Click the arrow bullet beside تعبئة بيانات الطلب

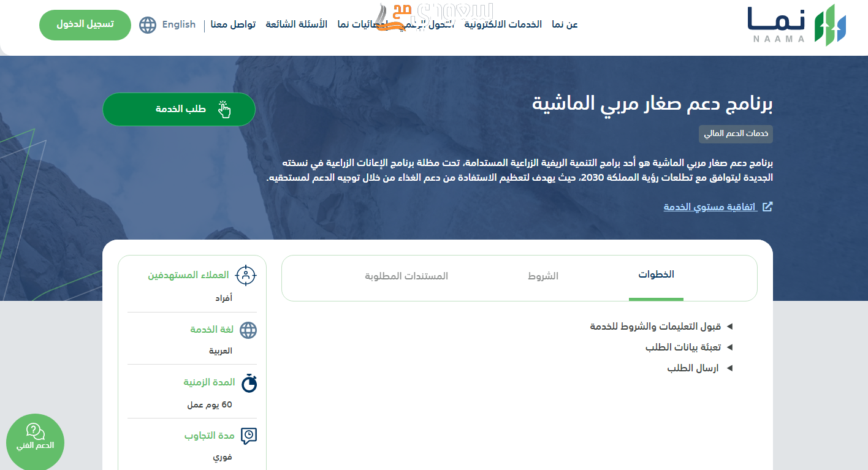coord(729,347)
